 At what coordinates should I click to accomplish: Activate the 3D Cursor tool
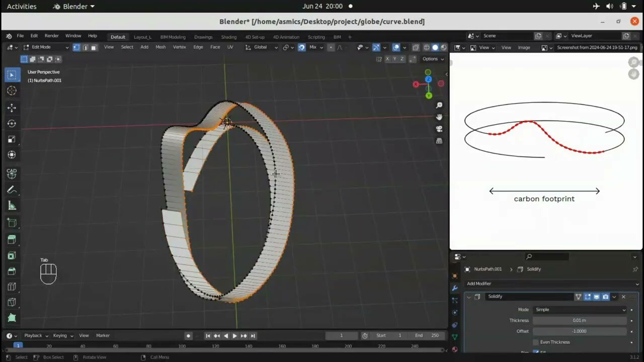12,90
